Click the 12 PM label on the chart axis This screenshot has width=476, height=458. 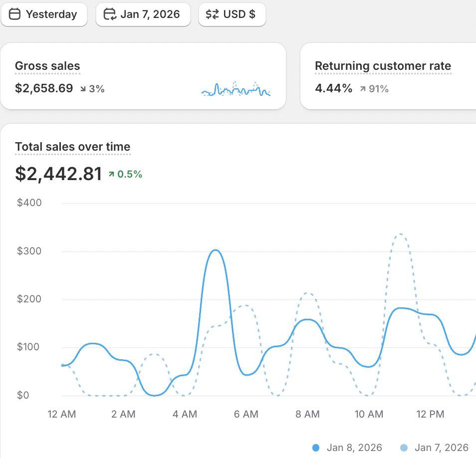[431, 414]
